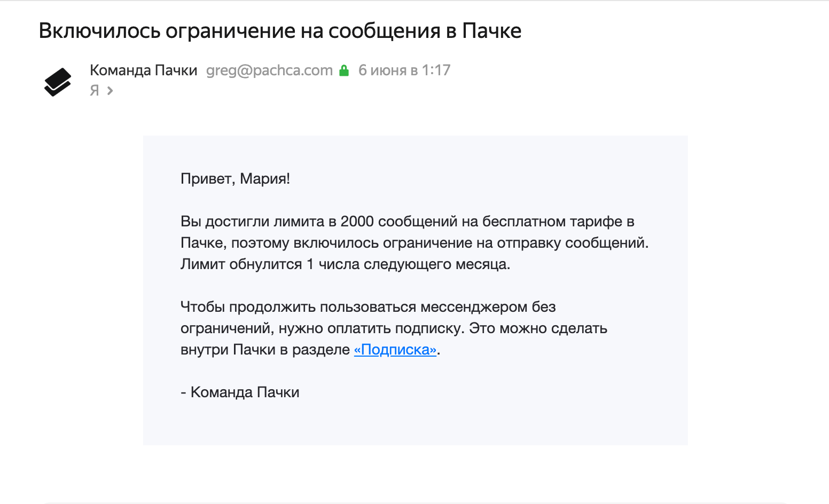Click the greeting Привет, Мария!
Viewport: 829px width, 504px height.
235,179
